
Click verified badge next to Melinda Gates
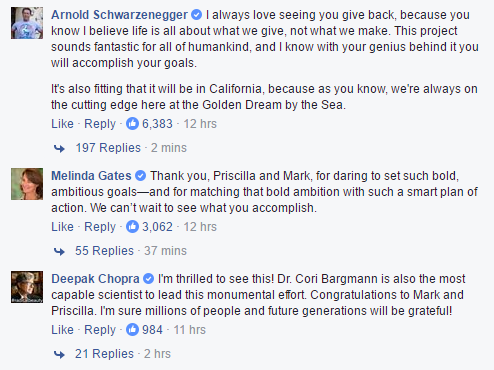tap(141, 176)
